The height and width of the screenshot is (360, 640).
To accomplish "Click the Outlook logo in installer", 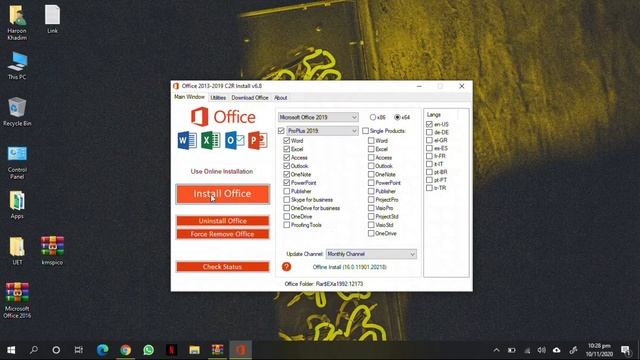I will point(234,140).
